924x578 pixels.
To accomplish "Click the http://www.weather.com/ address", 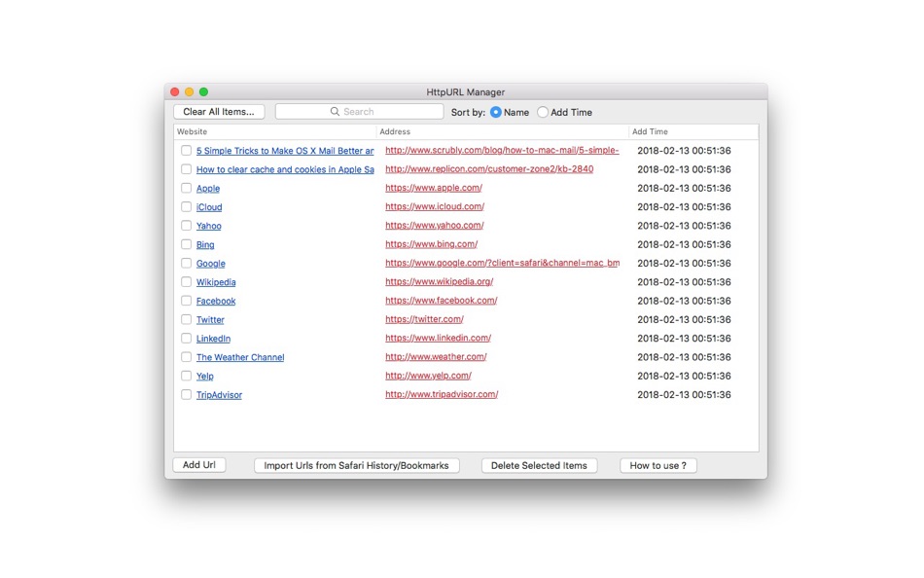I will 436,357.
